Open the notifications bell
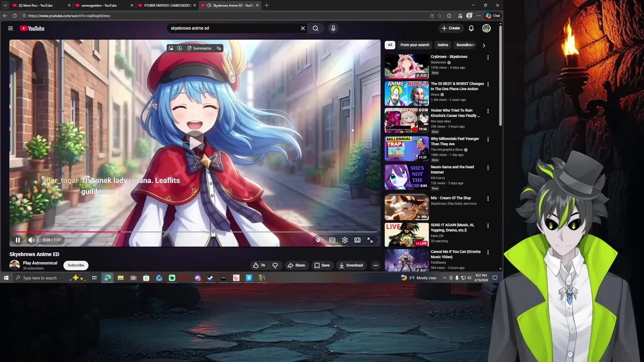The height and width of the screenshot is (362, 644). pos(471,28)
